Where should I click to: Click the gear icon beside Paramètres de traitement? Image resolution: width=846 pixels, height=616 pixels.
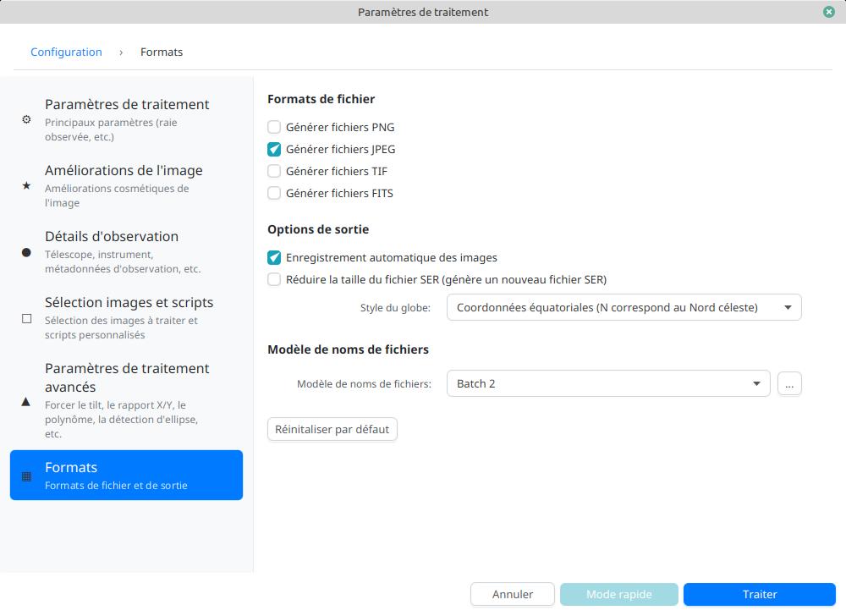26,119
